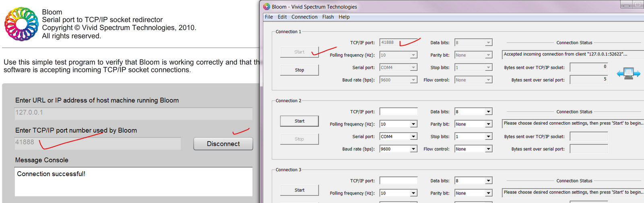The height and width of the screenshot is (203, 644).
Task: Open the Edit menu
Action: click(x=282, y=17)
